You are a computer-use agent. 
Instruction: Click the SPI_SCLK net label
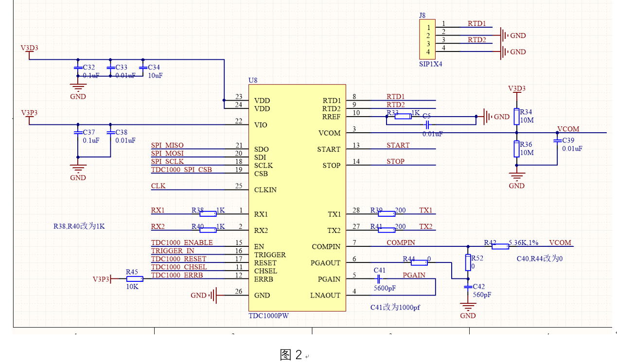tap(167, 161)
